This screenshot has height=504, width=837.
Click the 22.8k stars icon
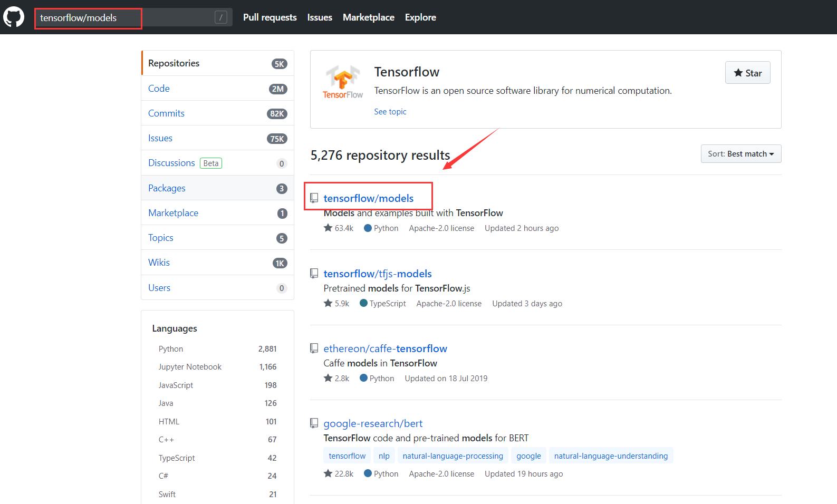point(328,473)
